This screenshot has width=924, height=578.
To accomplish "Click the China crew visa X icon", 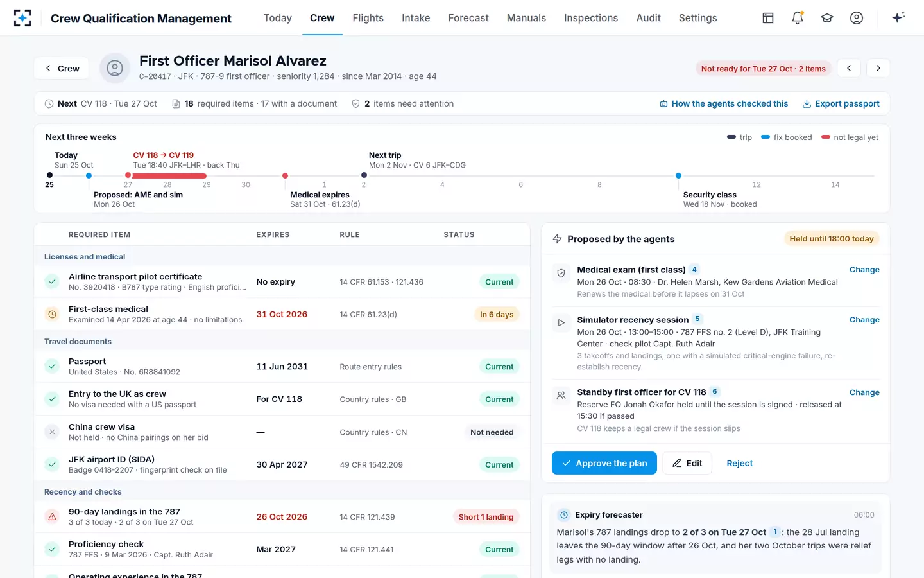I will (53, 432).
